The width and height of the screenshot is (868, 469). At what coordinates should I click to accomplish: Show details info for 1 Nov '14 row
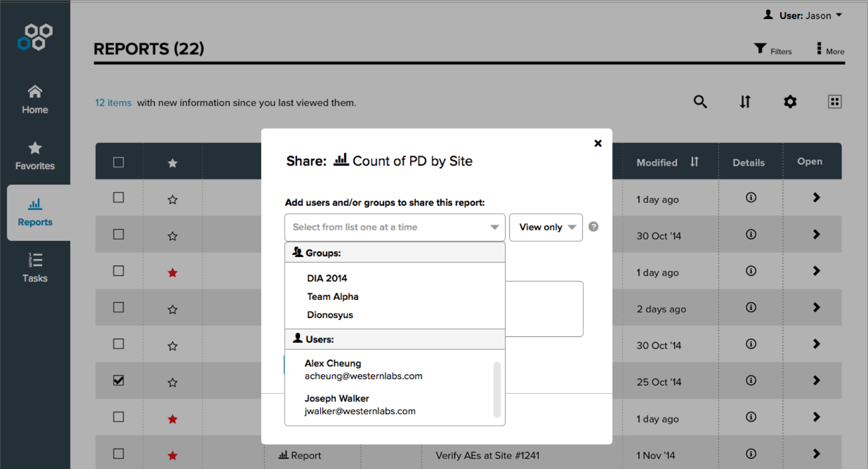coord(751,453)
